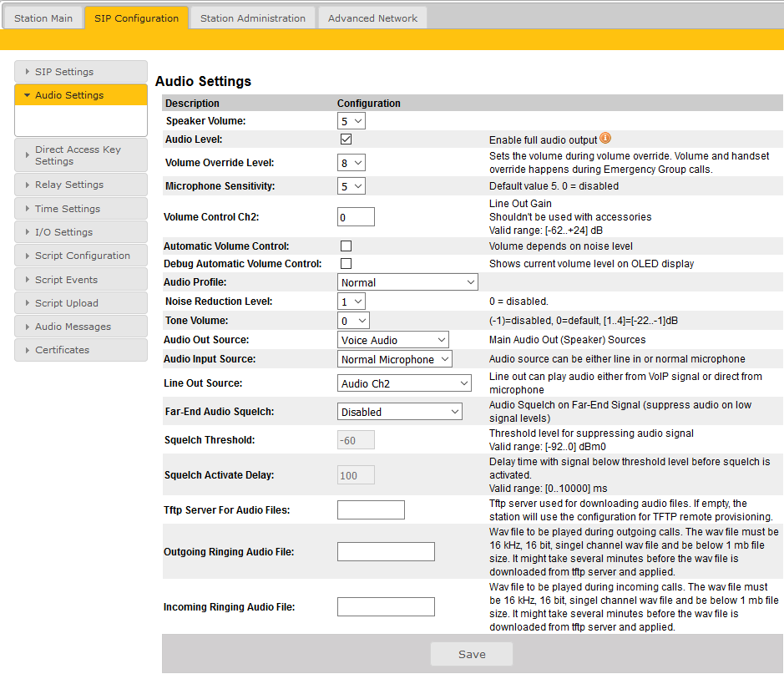784x674 pixels.
Task: Open the Script Upload sidebar section
Action: (80, 303)
